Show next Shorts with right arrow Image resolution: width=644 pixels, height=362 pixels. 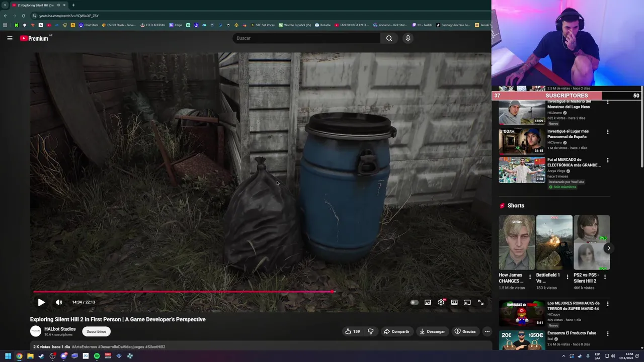click(609, 248)
